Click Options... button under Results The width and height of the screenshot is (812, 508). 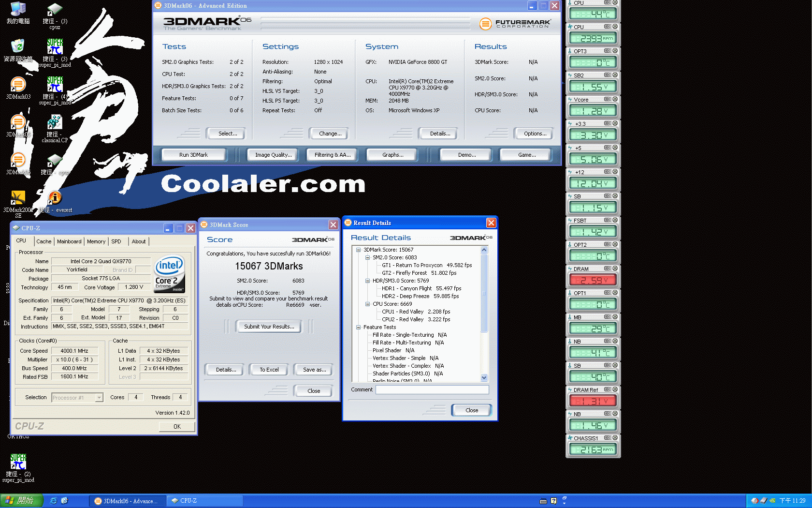pyautogui.click(x=534, y=134)
